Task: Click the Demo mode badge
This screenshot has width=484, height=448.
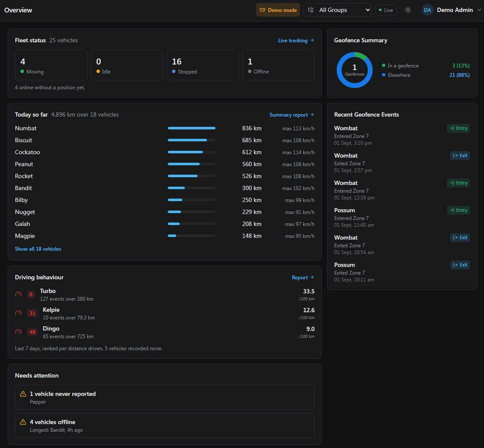Action: 278,10
